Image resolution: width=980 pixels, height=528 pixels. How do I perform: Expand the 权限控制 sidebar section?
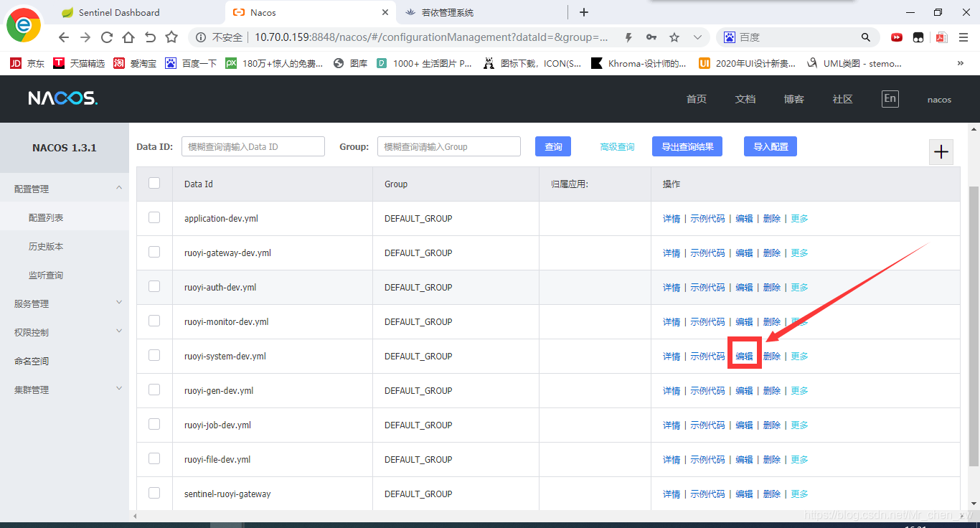65,332
